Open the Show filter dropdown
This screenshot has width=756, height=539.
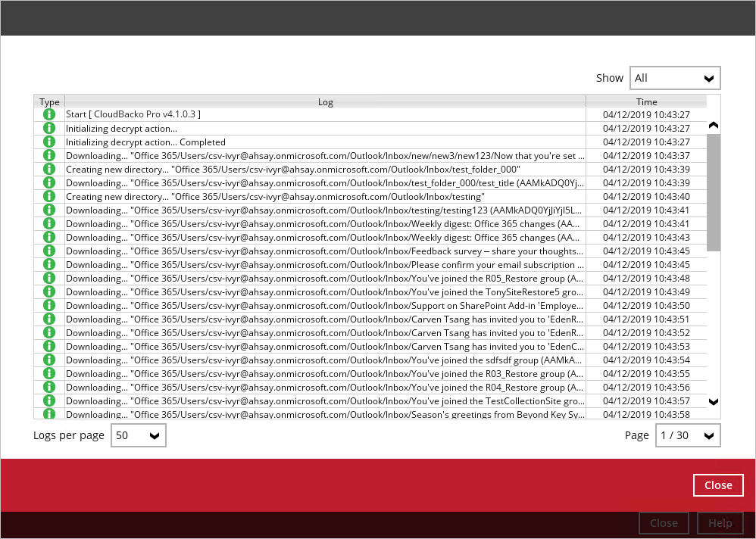coord(674,78)
